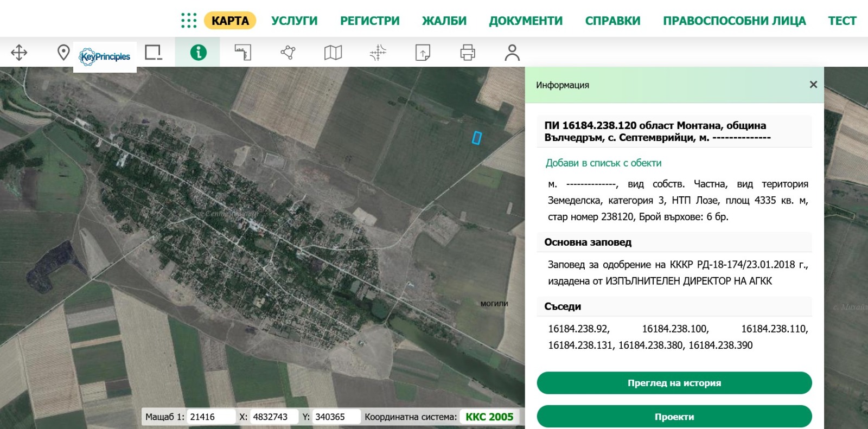Click neighbor parcel 16184.238.110
Viewport: 868px width, 429px height.
(x=775, y=329)
